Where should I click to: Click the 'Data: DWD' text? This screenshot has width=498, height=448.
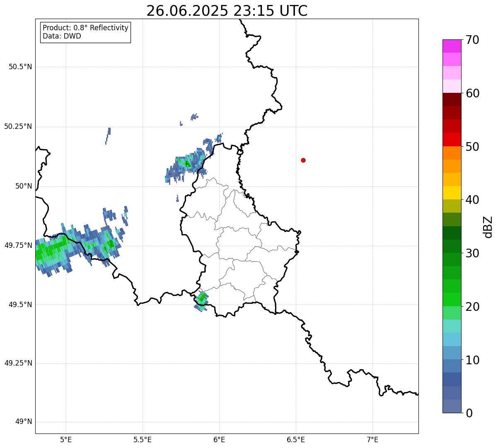click(x=62, y=36)
